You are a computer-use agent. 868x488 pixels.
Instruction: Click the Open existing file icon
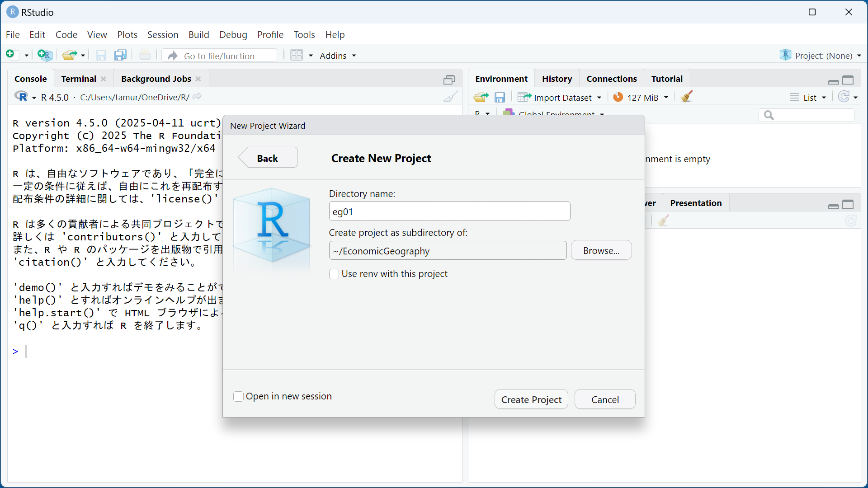pos(69,55)
